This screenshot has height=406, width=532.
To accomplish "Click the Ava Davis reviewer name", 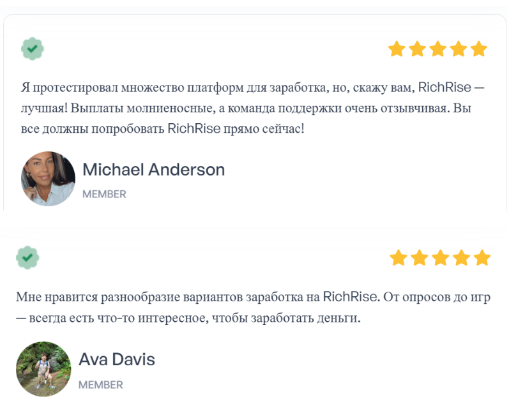I will (117, 359).
